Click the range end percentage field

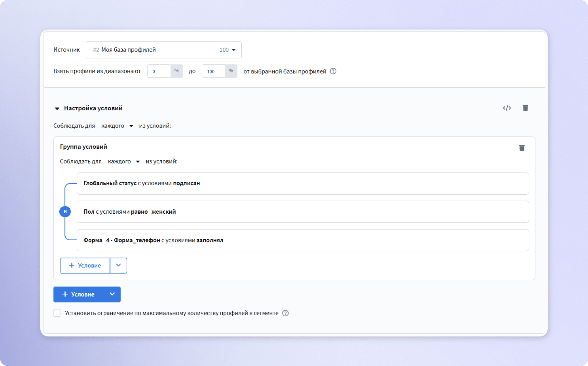click(213, 71)
